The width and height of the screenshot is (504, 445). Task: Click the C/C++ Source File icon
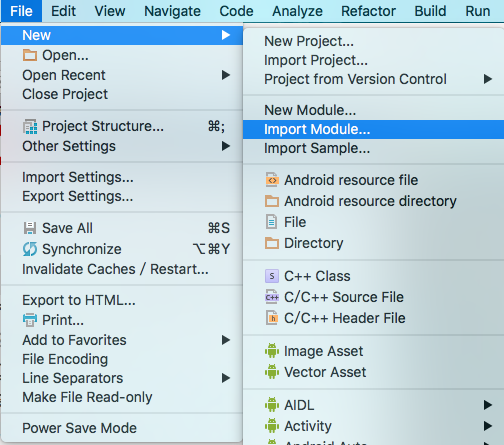(x=272, y=297)
